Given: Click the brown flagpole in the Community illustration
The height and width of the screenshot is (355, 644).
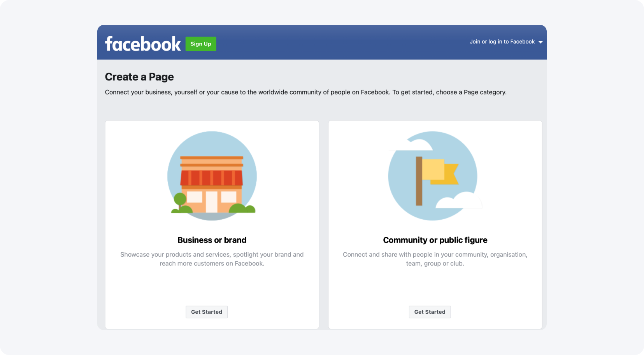Looking at the screenshot, I should click(419, 181).
